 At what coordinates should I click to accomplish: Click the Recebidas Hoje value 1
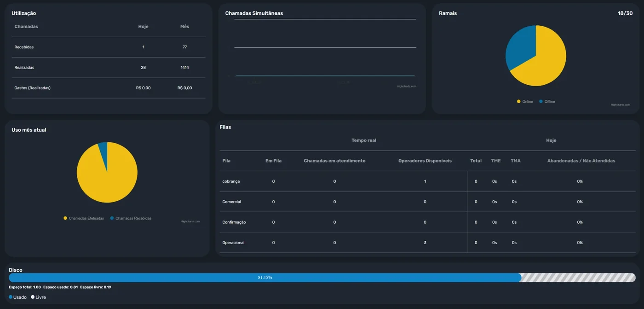(x=143, y=47)
